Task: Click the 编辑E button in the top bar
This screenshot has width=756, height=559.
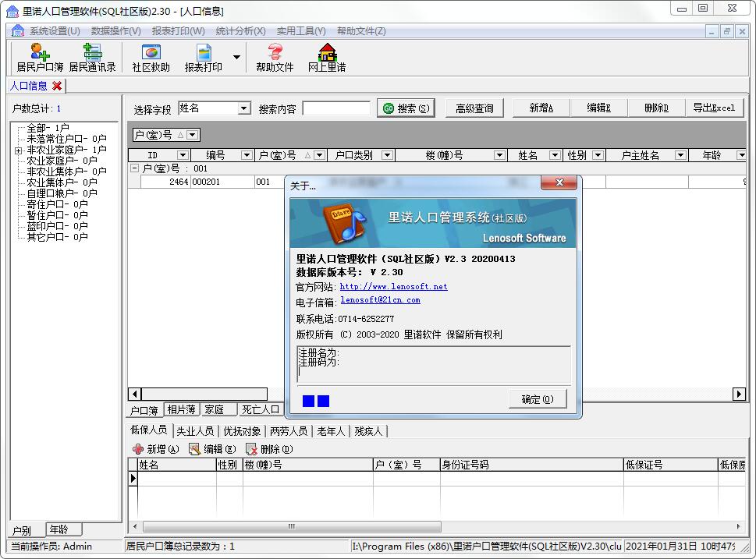Action: click(599, 108)
